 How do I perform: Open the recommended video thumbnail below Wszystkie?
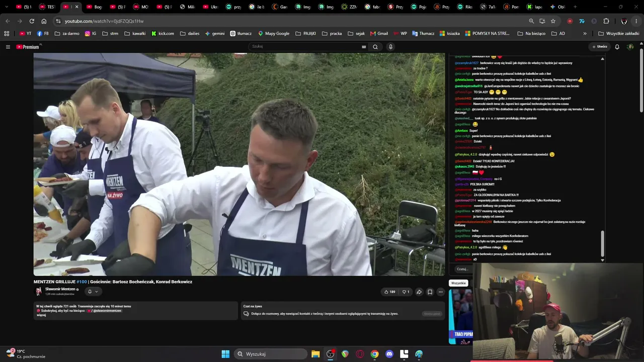(460, 317)
